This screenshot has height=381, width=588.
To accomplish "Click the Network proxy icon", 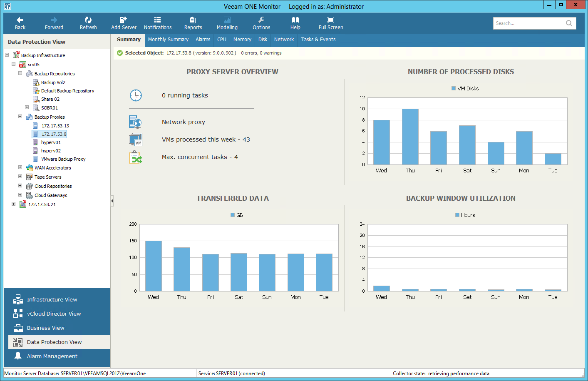I will (x=136, y=122).
